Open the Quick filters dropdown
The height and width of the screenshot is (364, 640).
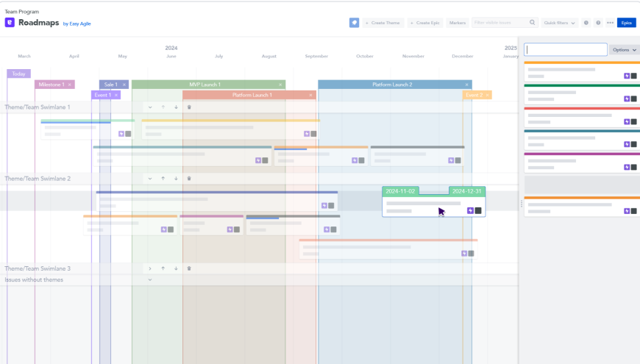tap(559, 23)
